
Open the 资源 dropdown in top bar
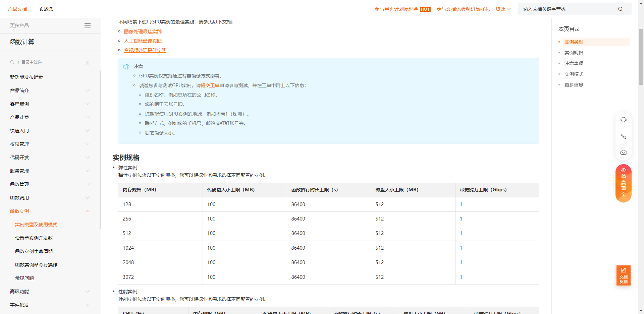coord(503,9)
